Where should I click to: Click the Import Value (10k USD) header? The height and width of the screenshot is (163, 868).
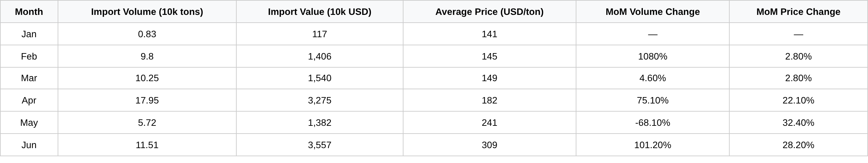320,12
